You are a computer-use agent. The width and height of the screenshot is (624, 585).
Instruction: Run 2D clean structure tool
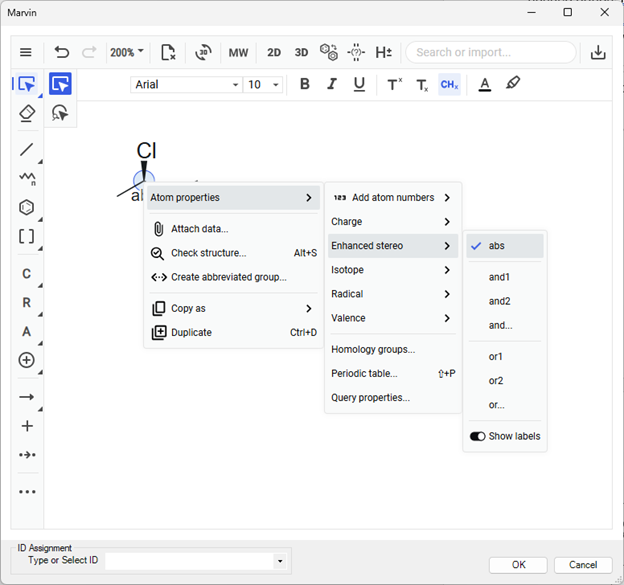point(274,52)
